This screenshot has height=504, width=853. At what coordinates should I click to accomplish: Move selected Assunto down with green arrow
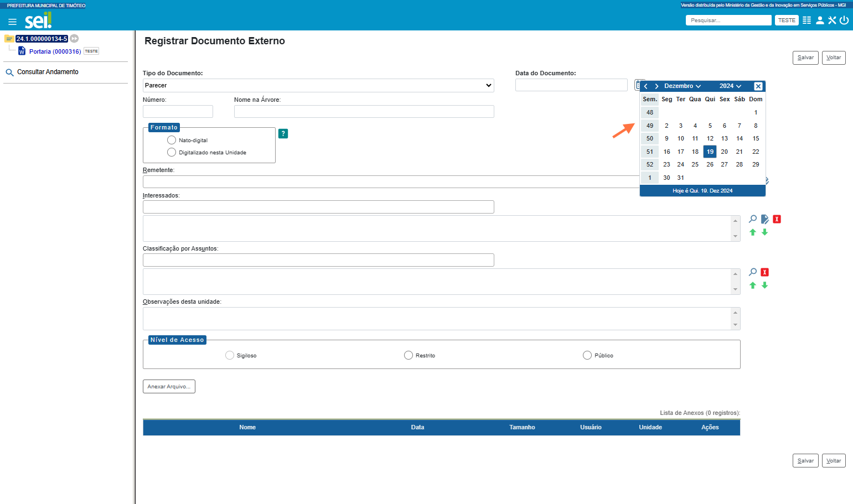click(x=765, y=285)
